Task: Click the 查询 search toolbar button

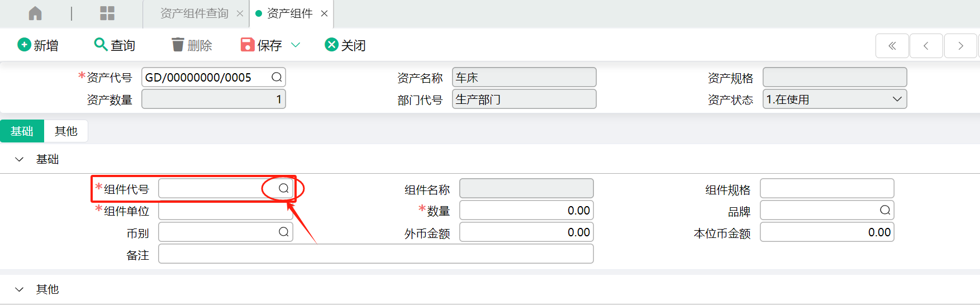Action: pos(115,45)
